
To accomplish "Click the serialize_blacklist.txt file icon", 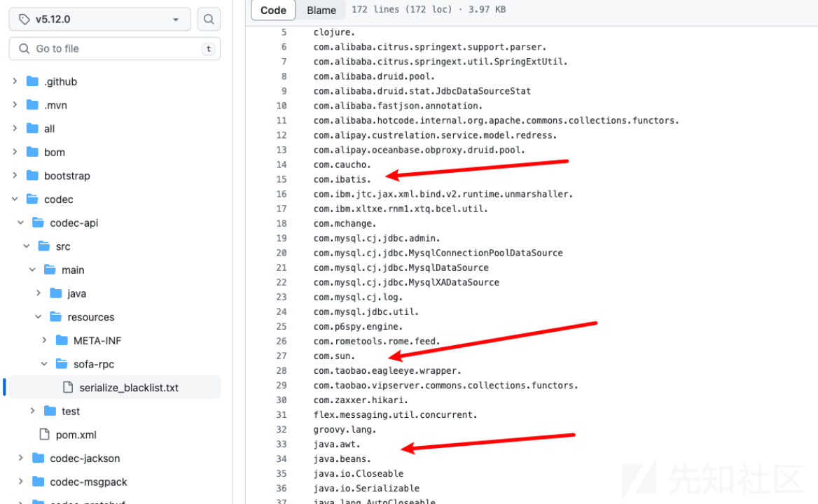I will (x=68, y=387).
